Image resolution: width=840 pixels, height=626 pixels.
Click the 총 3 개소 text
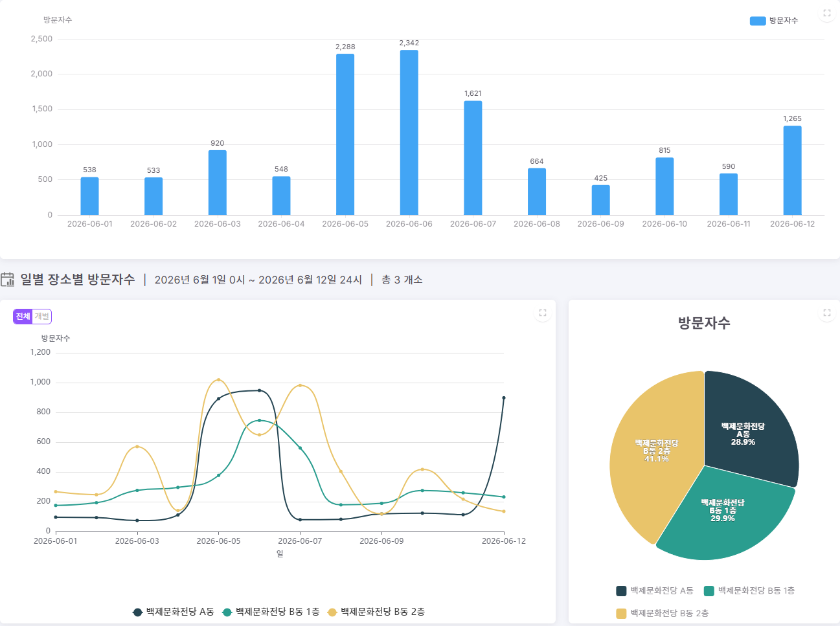pos(402,280)
